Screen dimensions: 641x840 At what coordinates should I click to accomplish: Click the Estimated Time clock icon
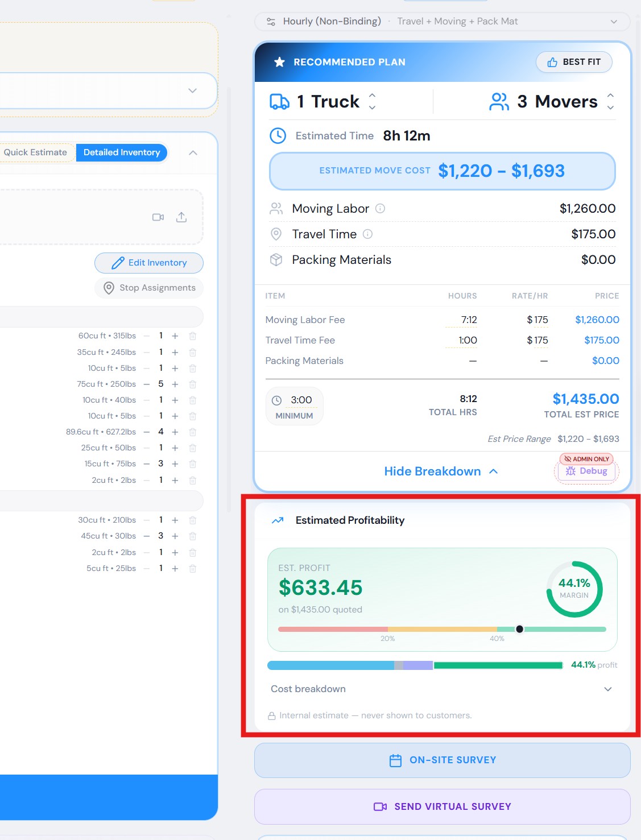[278, 136]
